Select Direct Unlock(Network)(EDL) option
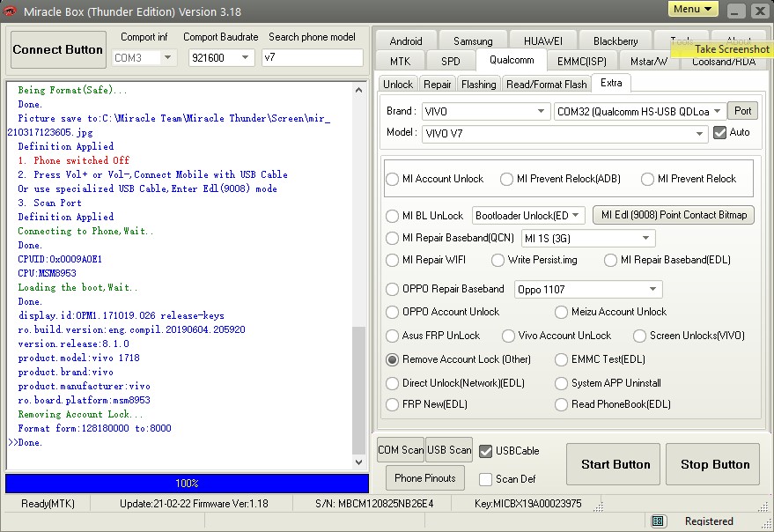 click(393, 383)
